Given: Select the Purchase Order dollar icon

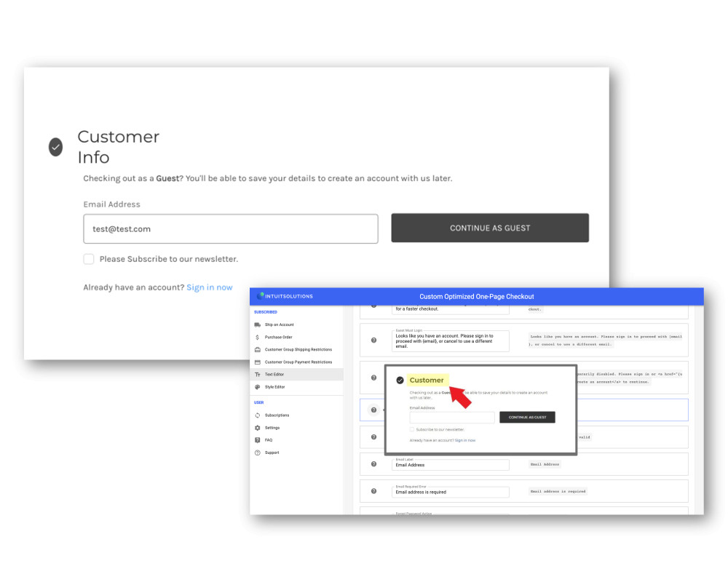Looking at the screenshot, I should (256, 337).
